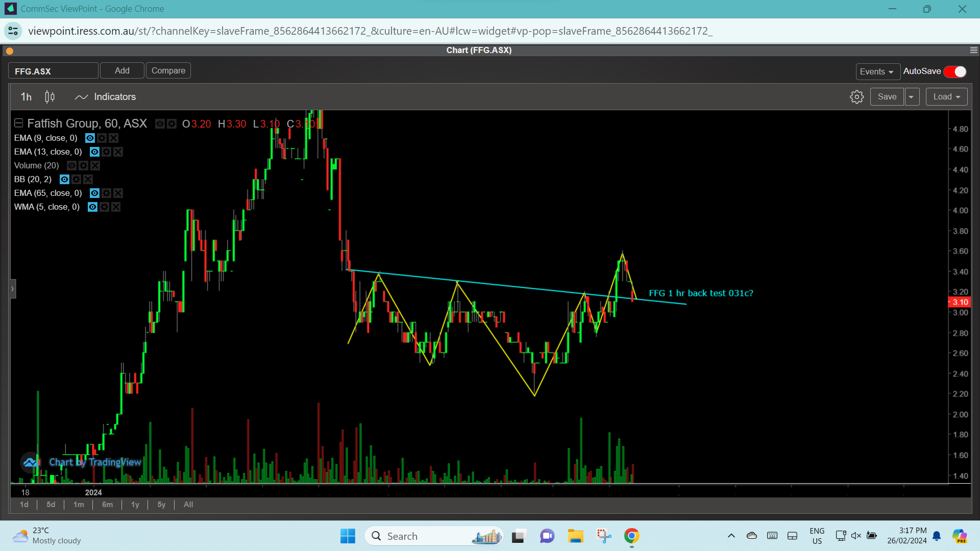
Task: Open ENG US language switcher
Action: tap(817, 536)
